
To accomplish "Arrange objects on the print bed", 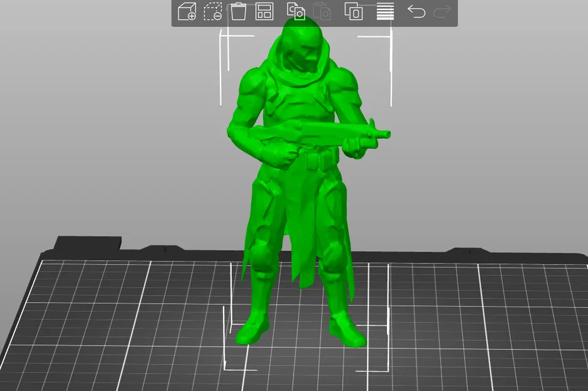I will (x=264, y=11).
